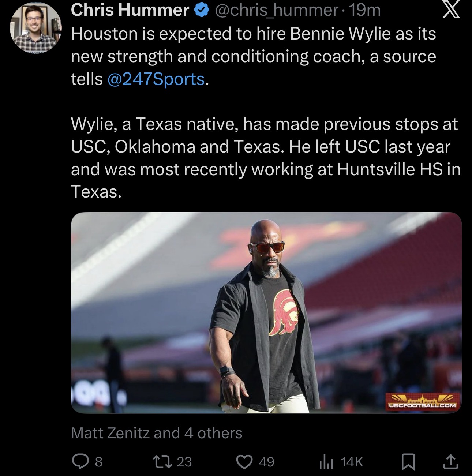472x476 pixels.
Task: Click the share upload icon
Action: click(450, 462)
